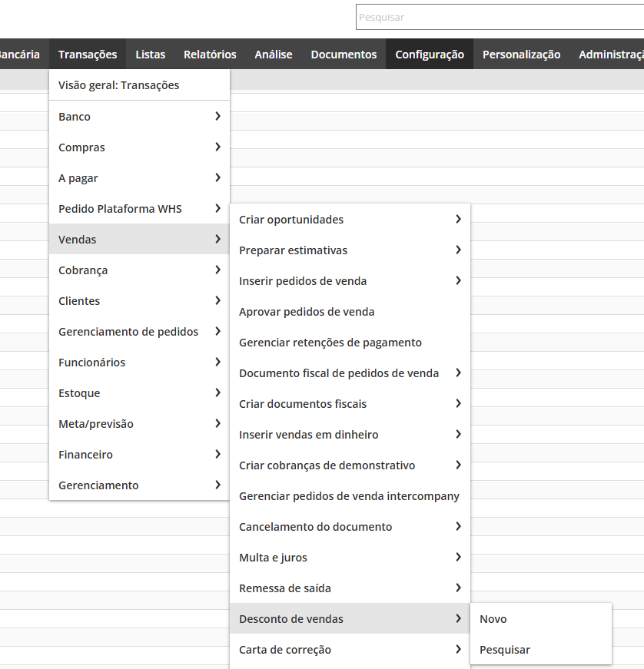Choose Pesquisar under Desconto de vendas
Viewport: 644px width, 669px height.
[505, 650]
